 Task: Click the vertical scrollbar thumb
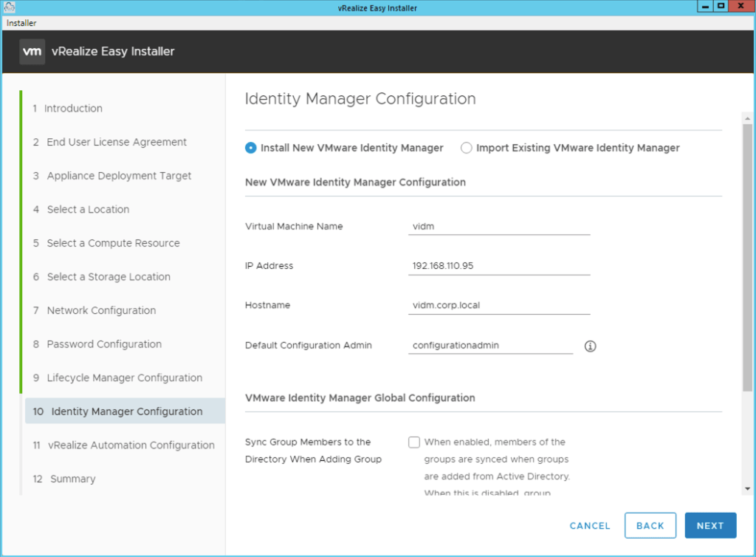[747, 251]
